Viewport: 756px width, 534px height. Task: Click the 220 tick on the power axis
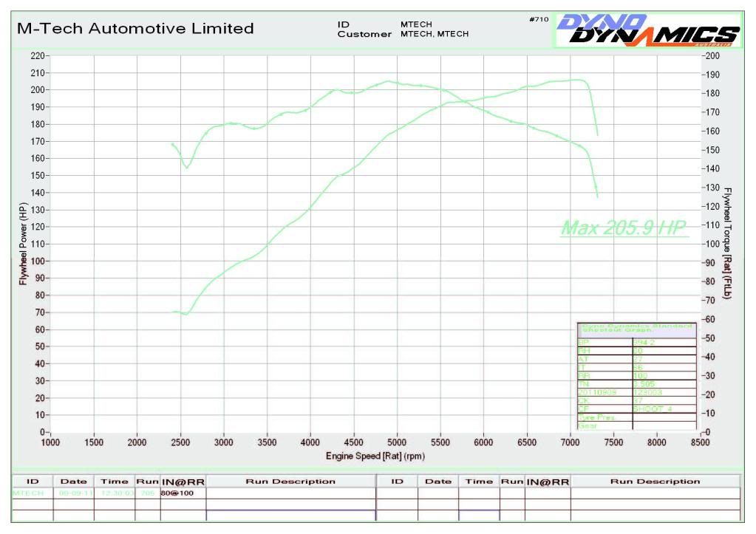[38, 56]
